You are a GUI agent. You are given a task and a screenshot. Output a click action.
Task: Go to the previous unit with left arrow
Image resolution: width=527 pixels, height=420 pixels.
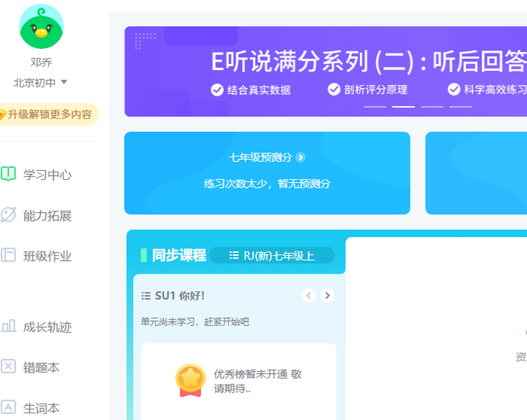point(309,295)
